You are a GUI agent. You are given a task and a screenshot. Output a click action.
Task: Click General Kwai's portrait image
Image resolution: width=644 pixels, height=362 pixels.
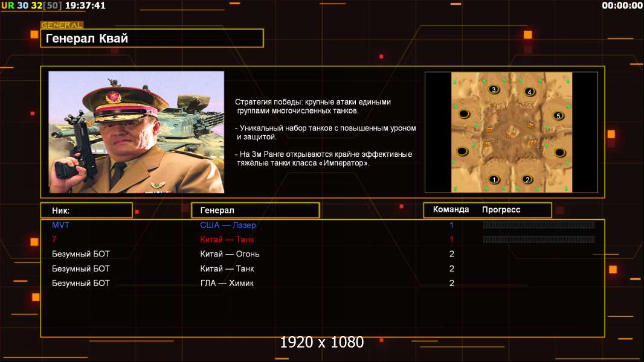[137, 132]
